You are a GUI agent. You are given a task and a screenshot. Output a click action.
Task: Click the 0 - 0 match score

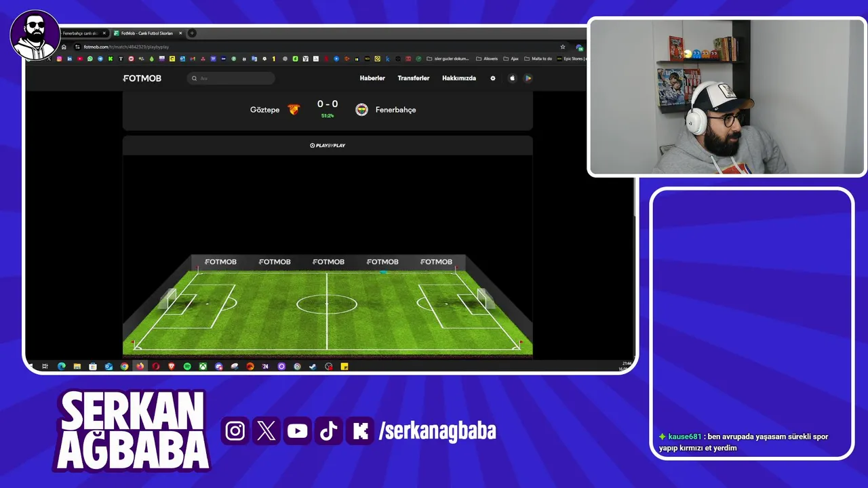pyautogui.click(x=328, y=104)
